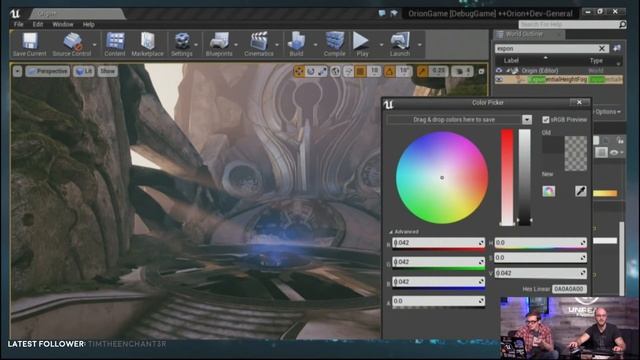Toggle the sRGB Preview checkbox
Viewport: 640px width, 360px height.
coord(545,120)
